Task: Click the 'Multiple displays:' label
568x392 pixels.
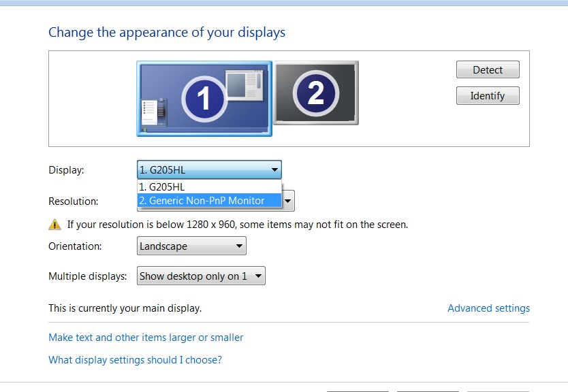Action: pos(88,276)
